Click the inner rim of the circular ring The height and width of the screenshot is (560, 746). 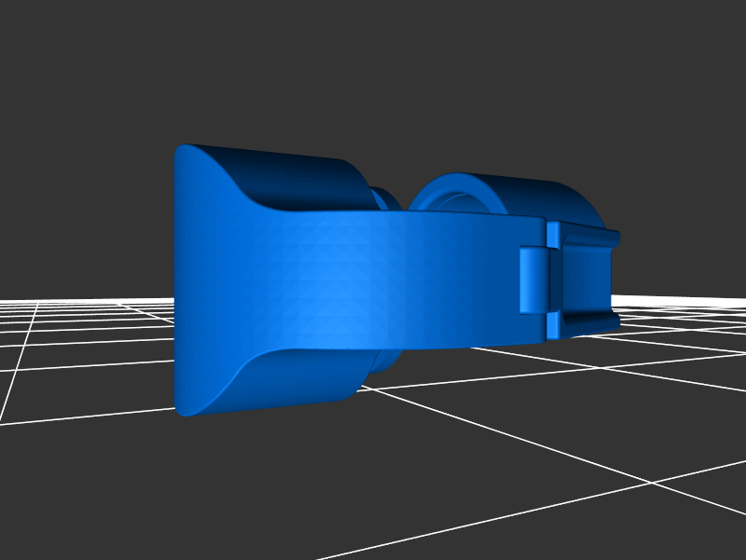coord(457,200)
